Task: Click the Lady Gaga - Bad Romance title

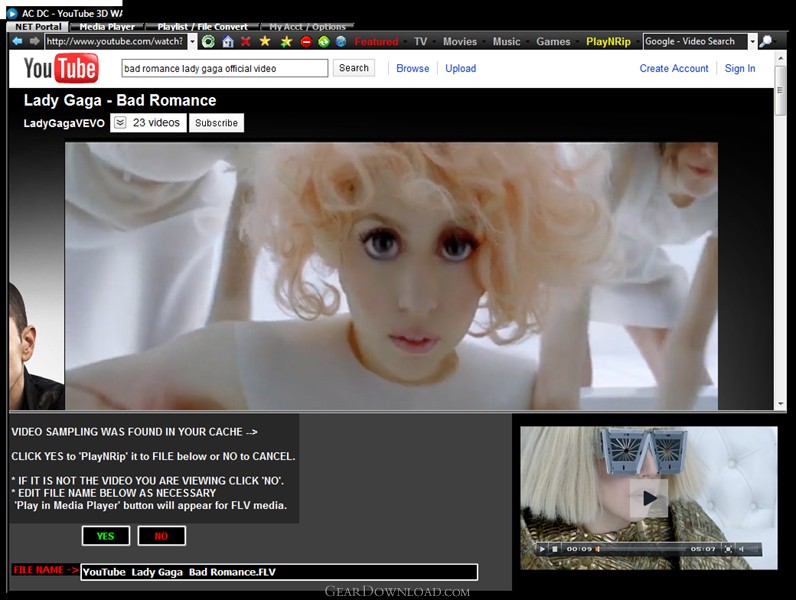Action: point(120,101)
